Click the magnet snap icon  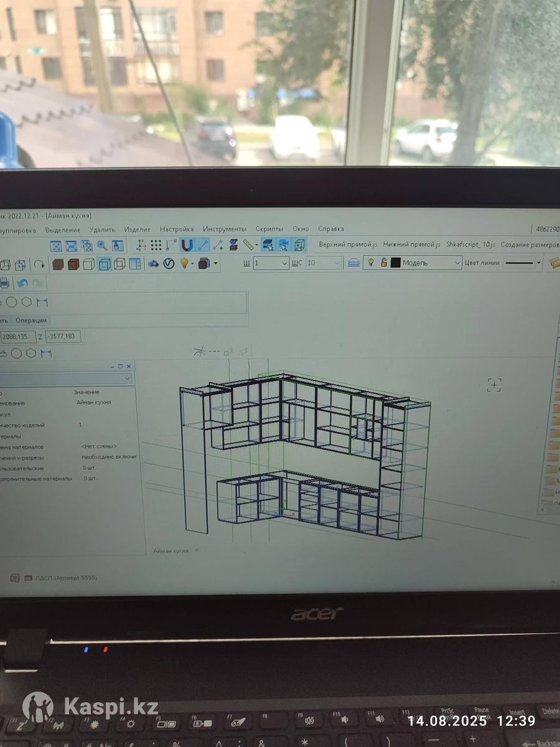(x=187, y=245)
